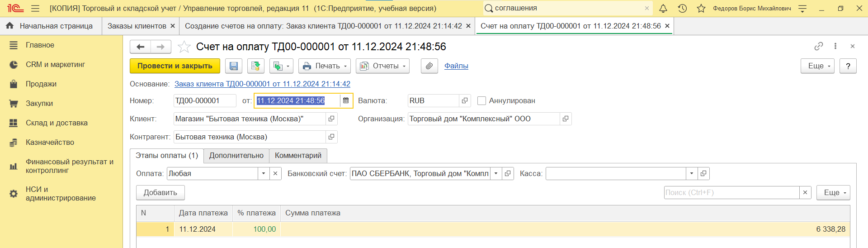The image size is (868, 248).
Task: Expand Банковский счет dropdown
Action: click(496, 174)
